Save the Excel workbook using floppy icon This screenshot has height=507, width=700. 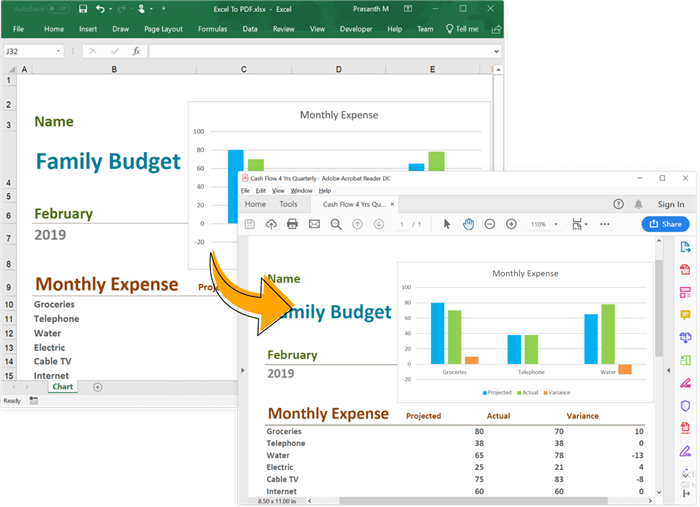[80, 9]
